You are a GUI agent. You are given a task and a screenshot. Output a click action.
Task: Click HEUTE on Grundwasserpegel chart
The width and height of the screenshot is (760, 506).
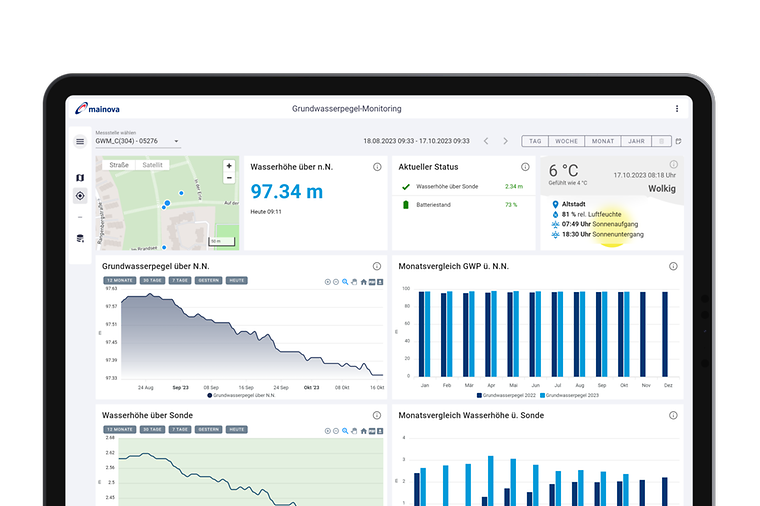[237, 281]
